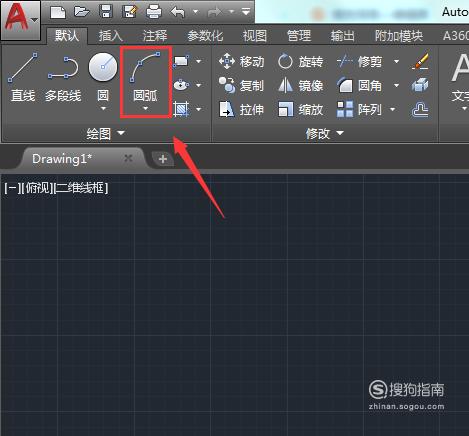
Task: Click the [-] viewport controls label
Action: (x=12, y=188)
